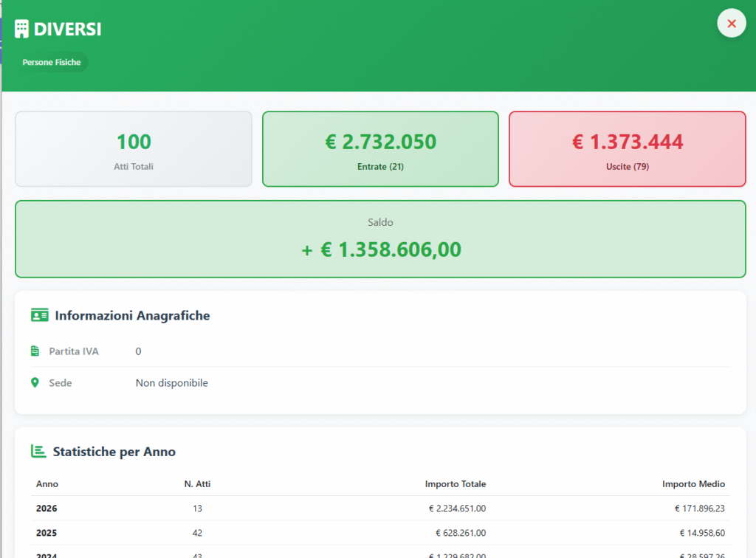Screen dimensions: 756x558
Task: Select the Saldo balance panel
Action: tap(380, 239)
